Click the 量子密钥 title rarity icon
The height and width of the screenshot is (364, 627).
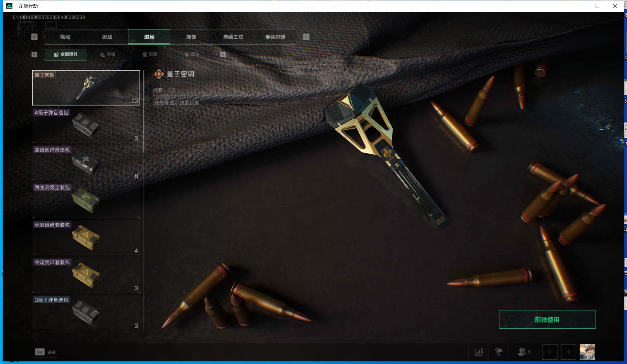point(159,74)
